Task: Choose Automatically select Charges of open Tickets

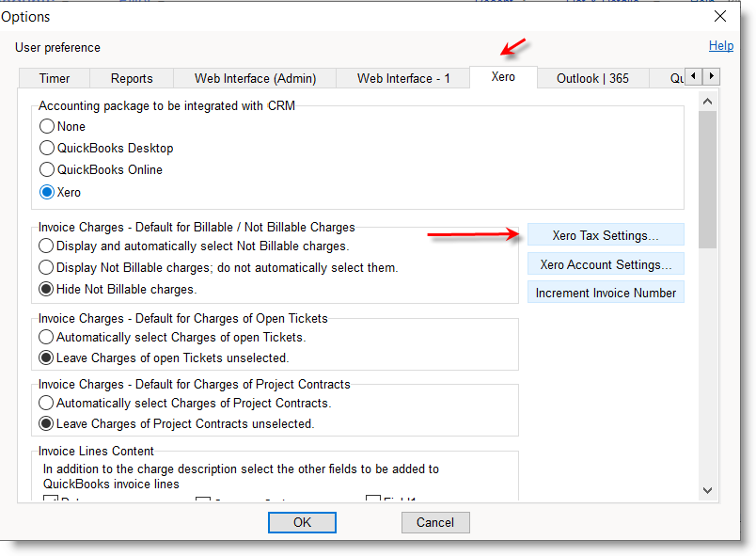Action: tap(45, 337)
